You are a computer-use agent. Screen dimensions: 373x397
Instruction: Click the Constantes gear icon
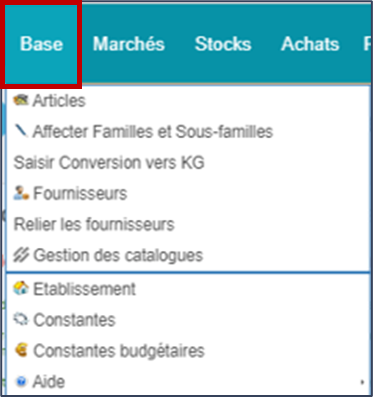click(21, 320)
